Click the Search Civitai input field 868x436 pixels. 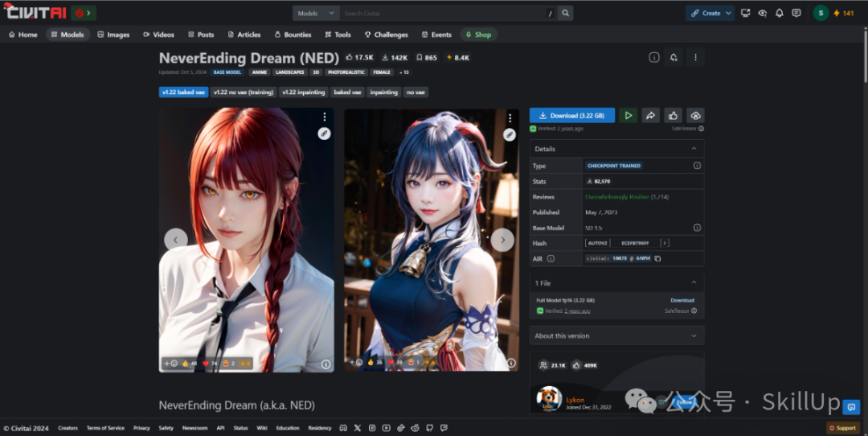[x=443, y=14]
